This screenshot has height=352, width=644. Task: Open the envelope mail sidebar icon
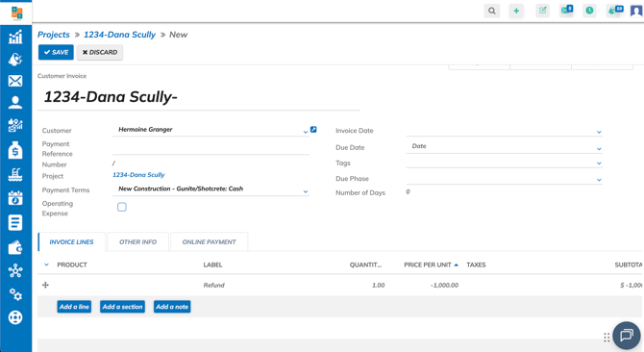(x=15, y=81)
